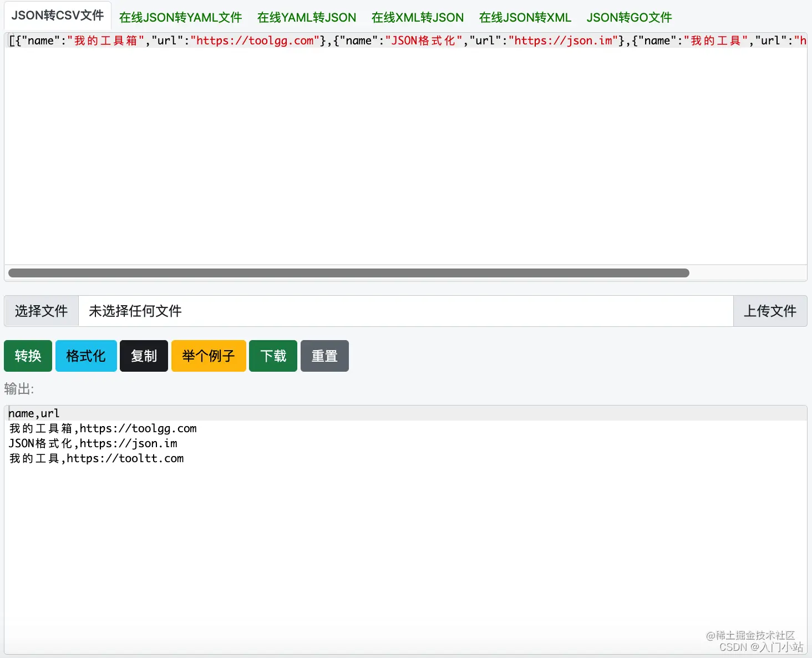
Task: Click the "我的工具箱" value in input JSON
Action: pos(106,41)
